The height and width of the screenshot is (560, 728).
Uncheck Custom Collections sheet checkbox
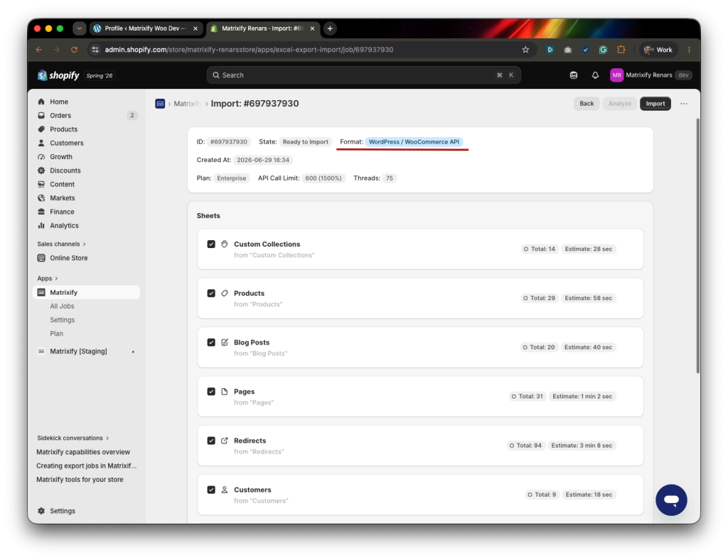(211, 244)
